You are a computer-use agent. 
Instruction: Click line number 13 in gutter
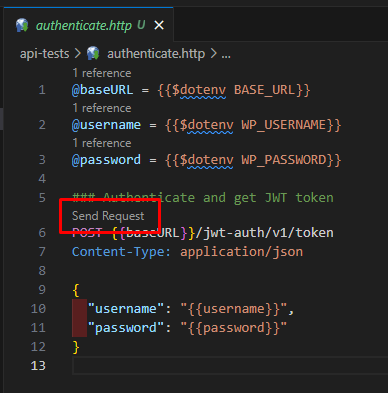click(38, 366)
